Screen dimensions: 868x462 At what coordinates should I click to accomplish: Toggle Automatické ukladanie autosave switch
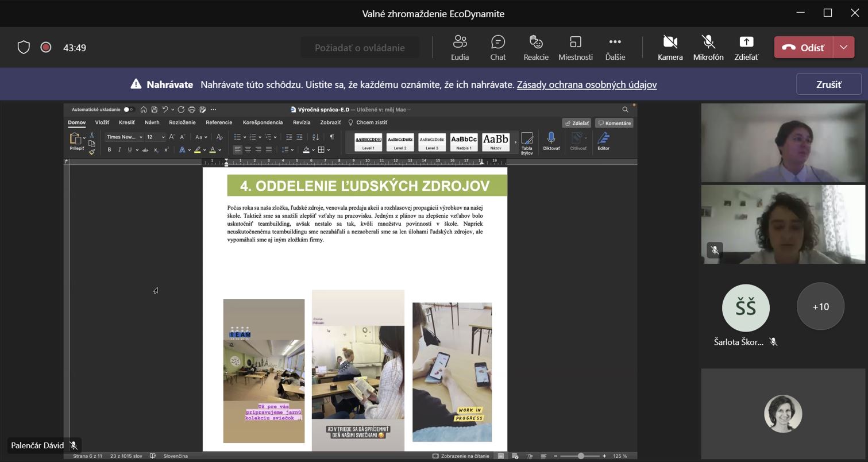pyautogui.click(x=128, y=109)
